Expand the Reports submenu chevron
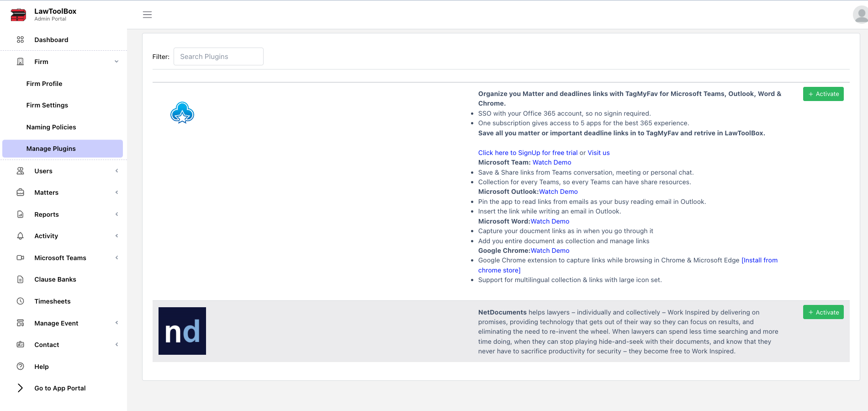This screenshot has width=868, height=411. click(x=116, y=214)
